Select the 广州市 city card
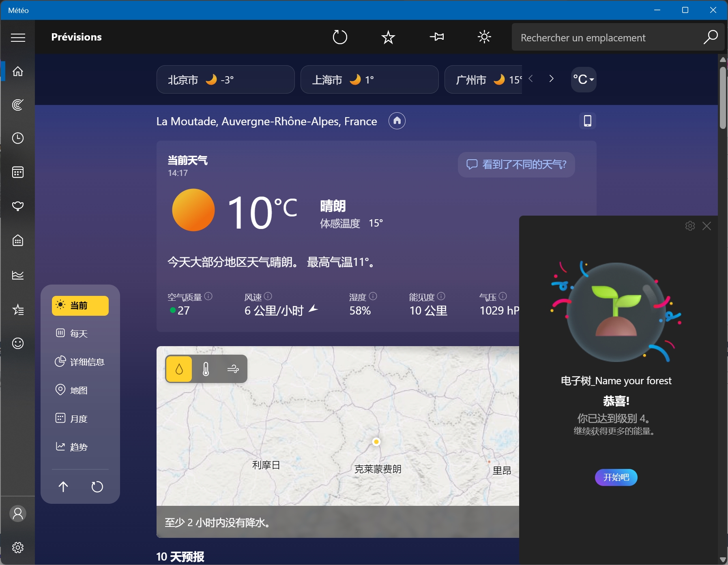This screenshot has width=728, height=565. click(x=483, y=79)
